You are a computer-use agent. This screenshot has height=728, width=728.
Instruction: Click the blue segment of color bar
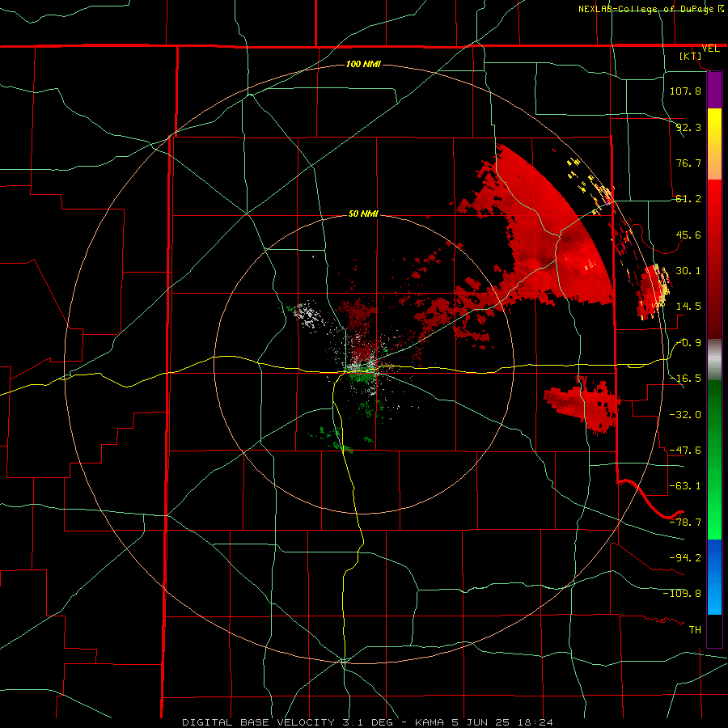coord(714,577)
